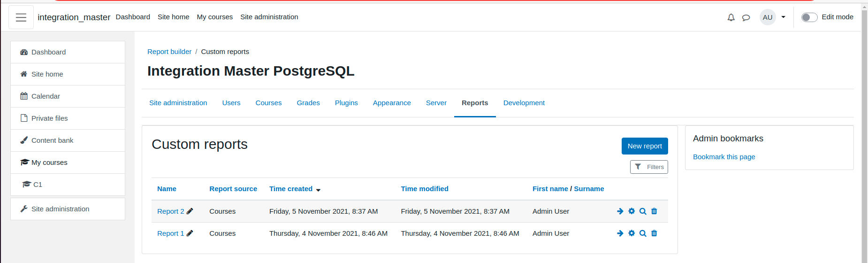Open My courses in top navigation
This screenshot has width=868, height=263.
[x=215, y=17]
